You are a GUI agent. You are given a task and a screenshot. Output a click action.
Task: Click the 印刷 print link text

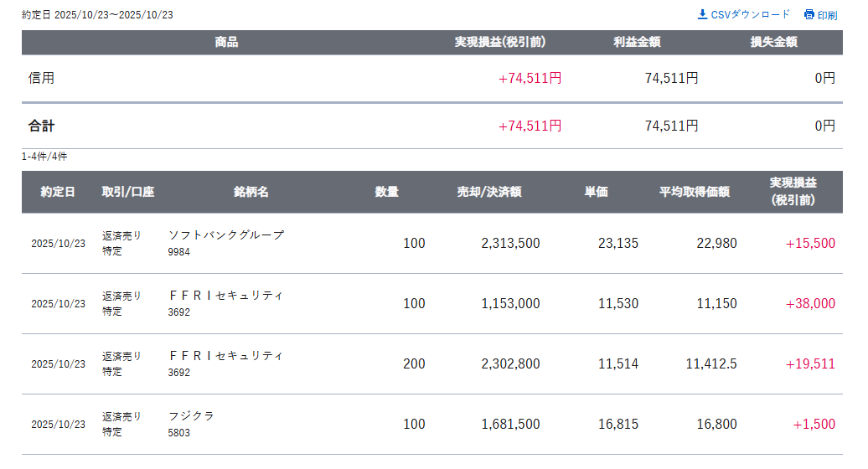pyautogui.click(x=827, y=15)
